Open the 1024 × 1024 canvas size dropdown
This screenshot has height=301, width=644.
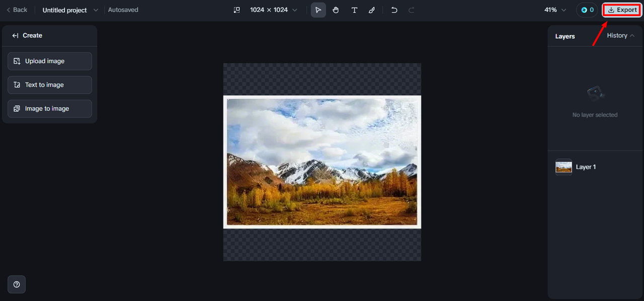point(274,10)
